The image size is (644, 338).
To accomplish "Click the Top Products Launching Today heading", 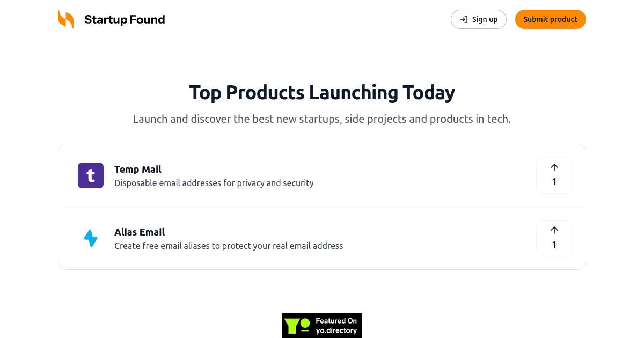I will coord(322,92).
